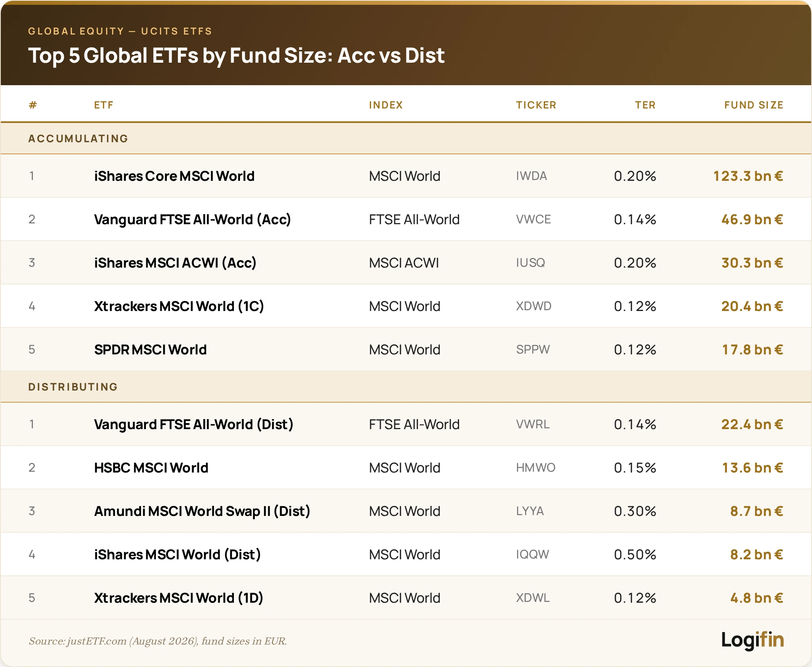Click ticker 'HMWO'

coord(536,468)
